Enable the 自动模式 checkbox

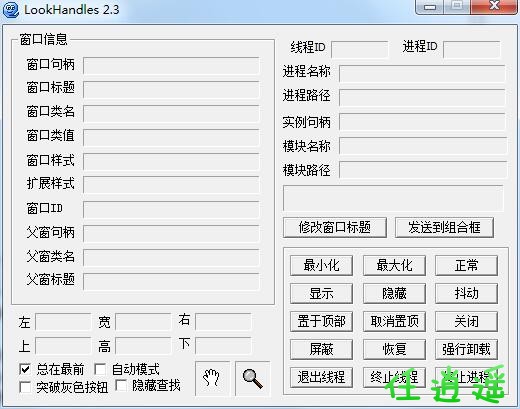click(100, 369)
